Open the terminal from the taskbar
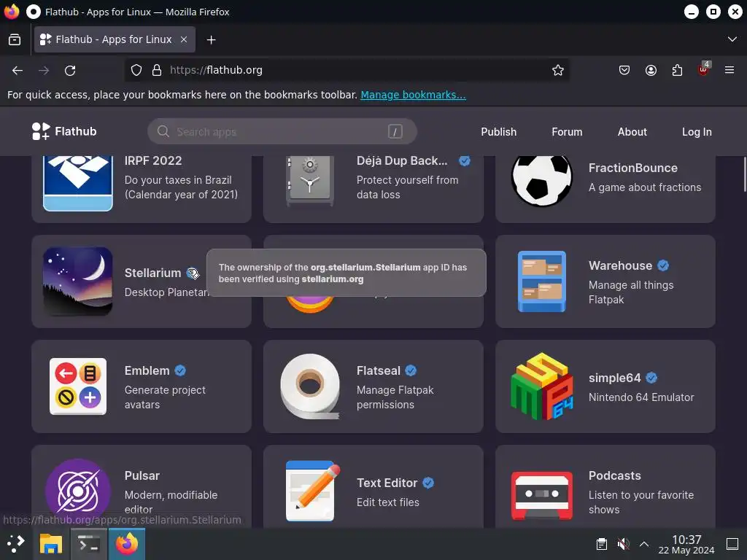Viewport: 747px width, 560px height. (x=88, y=544)
